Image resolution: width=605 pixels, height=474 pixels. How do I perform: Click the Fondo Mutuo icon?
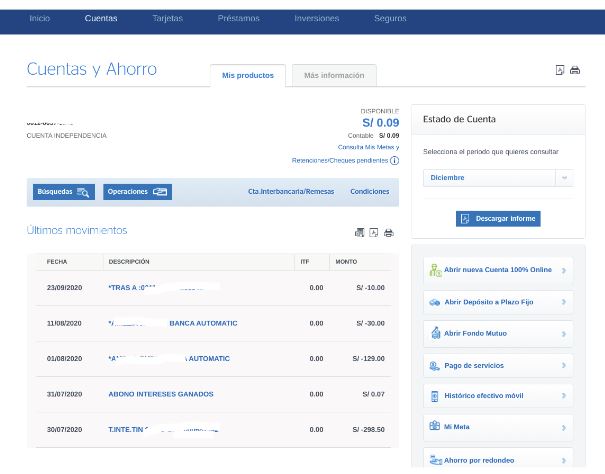pyautogui.click(x=436, y=333)
